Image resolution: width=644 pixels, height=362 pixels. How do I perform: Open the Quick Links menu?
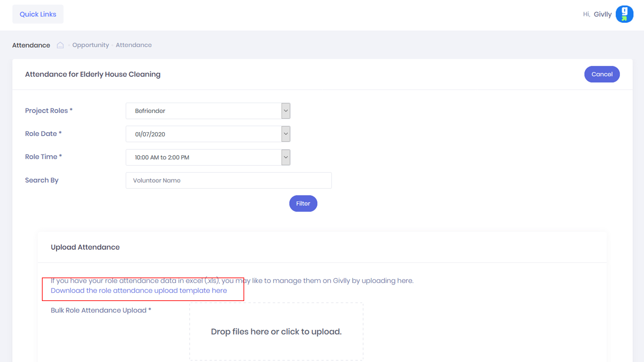click(38, 14)
